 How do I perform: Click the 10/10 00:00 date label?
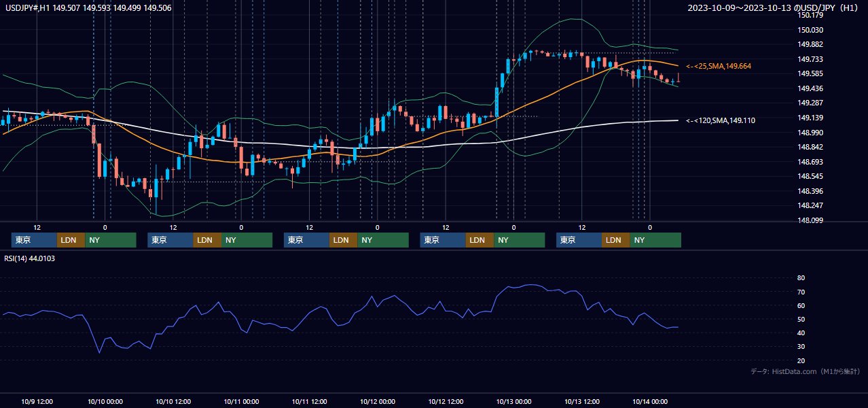[x=105, y=401]
